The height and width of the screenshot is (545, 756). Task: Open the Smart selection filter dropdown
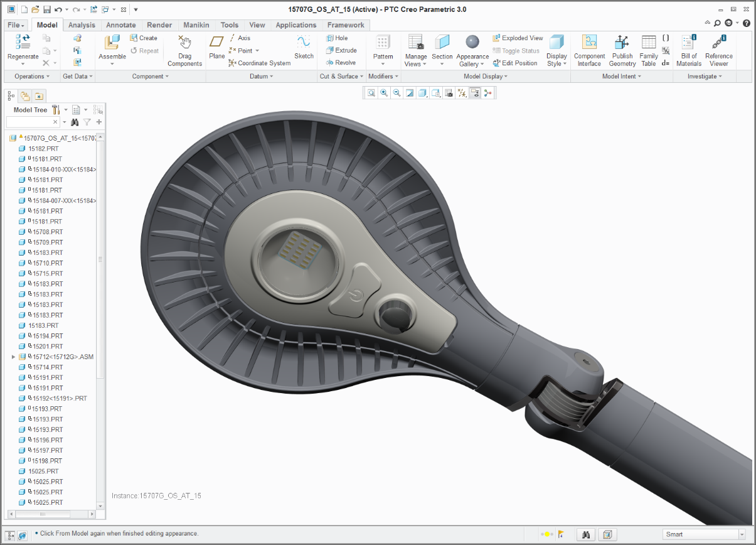pos(742,534)
